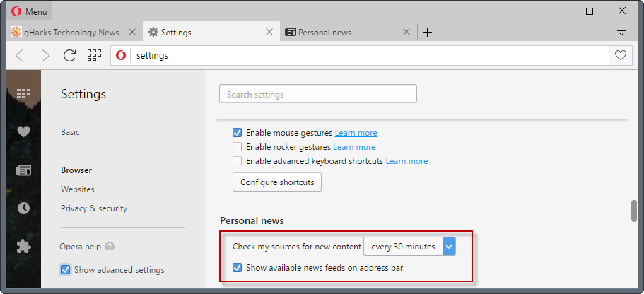Open History clock icon in sidebar
644x294 pixels.
click(x=23, y=208)
